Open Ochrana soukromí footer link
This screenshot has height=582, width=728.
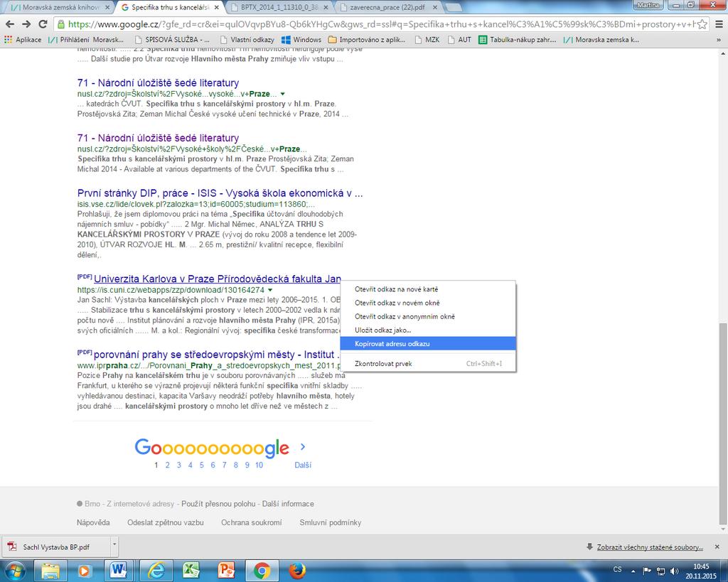(251, 522)
